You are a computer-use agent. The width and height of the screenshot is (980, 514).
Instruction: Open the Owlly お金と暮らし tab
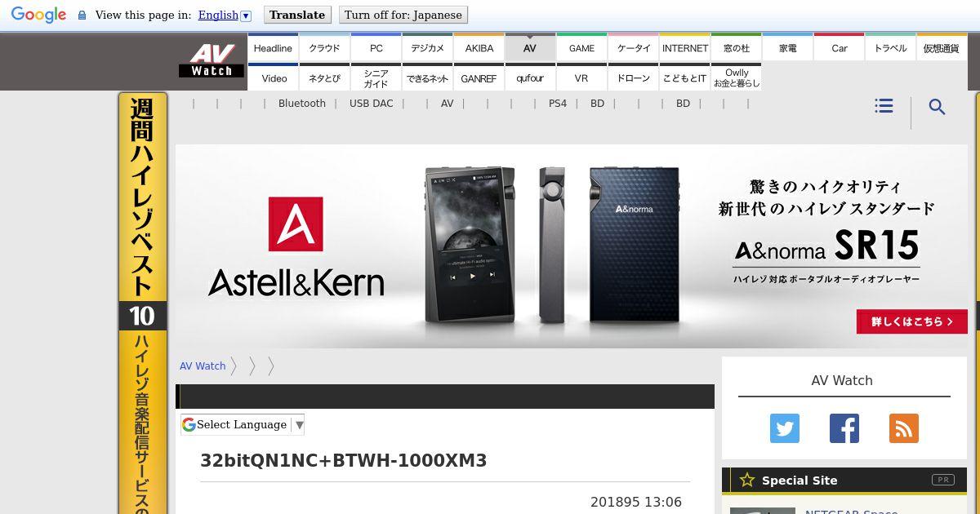[x=737, y=78]
